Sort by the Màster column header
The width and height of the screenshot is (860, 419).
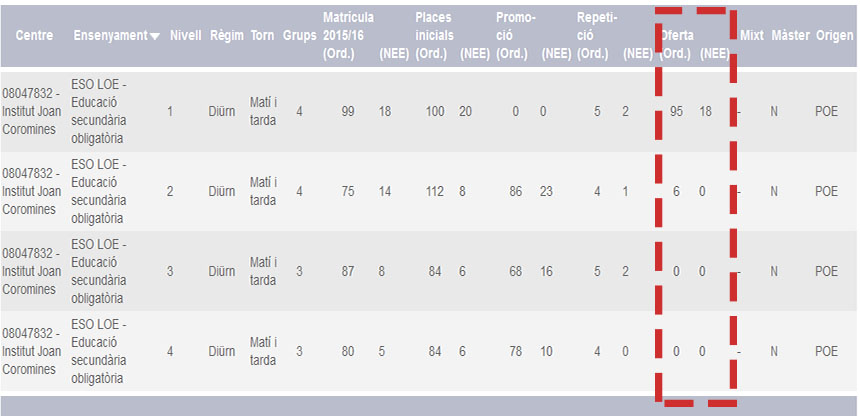click(790, 36)
